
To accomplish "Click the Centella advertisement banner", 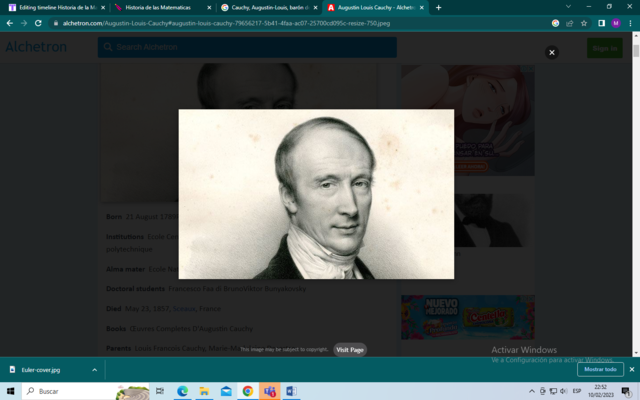I will point(468,317).
